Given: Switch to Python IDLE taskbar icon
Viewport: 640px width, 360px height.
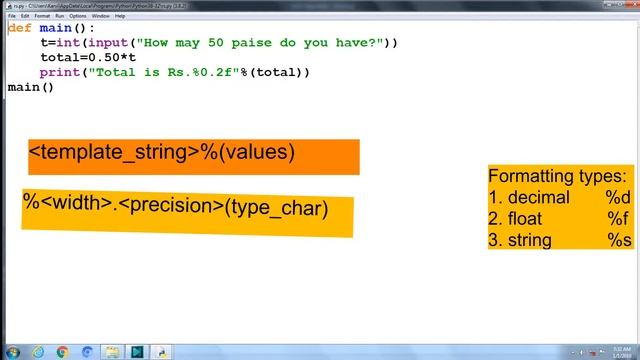Looking at the screenshot, I should (x=162, y=352).
